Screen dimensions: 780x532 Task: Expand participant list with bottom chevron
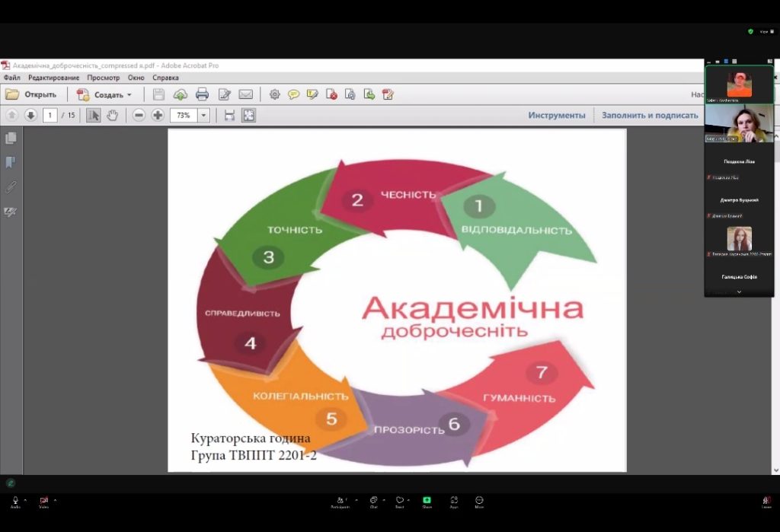pyautogui.click(x=738, y=291)
